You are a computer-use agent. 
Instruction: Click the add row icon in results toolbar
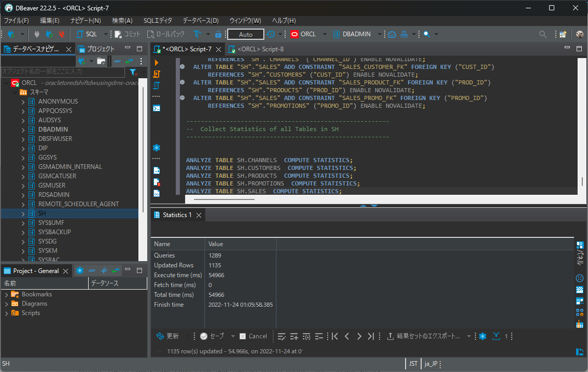coord(294,336)
